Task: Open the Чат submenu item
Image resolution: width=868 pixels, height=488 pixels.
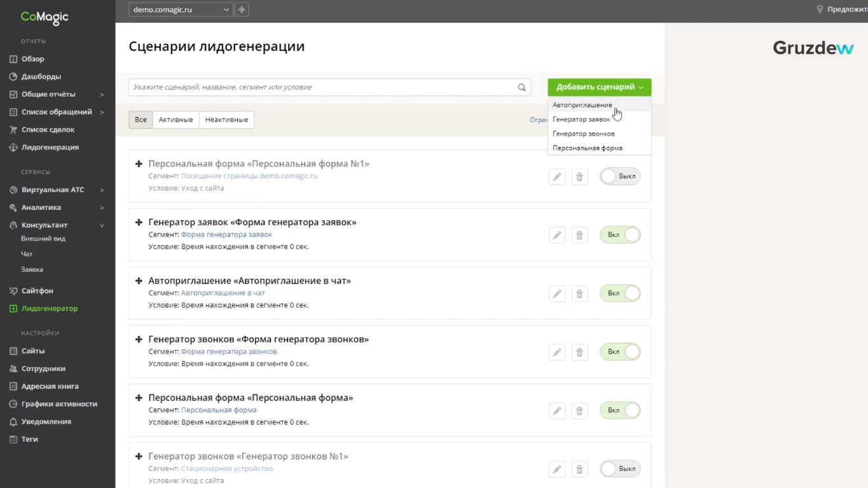Action: pyautogui.click(x=27, y=254)
